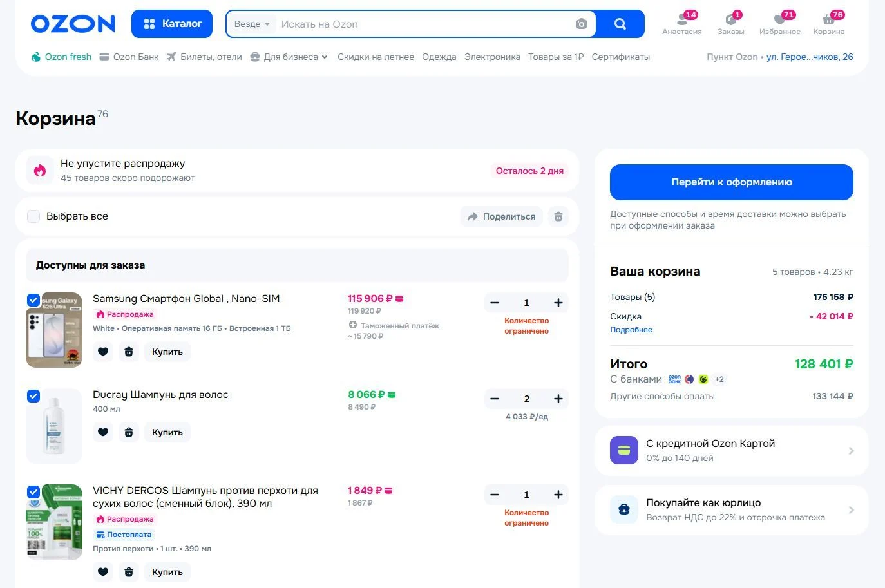Open the Везде search scope dropdown

[x=252, y=24]
